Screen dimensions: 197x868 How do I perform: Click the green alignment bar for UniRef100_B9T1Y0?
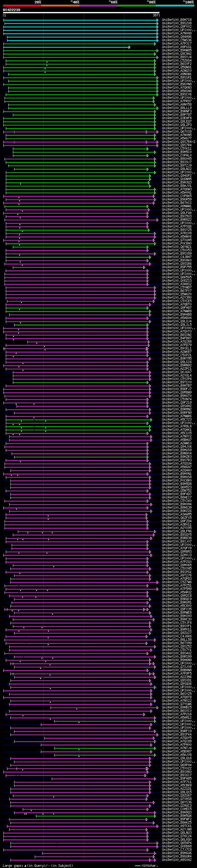click(80, 382)
